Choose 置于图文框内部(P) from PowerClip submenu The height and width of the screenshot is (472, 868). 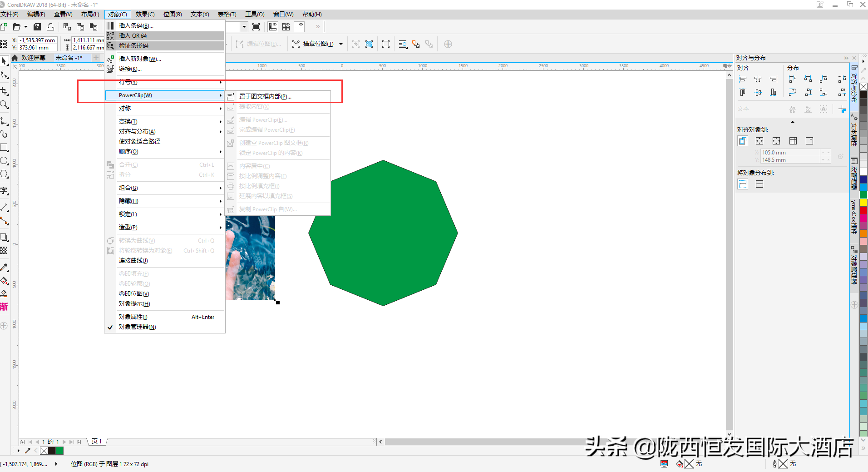(278, 96)
